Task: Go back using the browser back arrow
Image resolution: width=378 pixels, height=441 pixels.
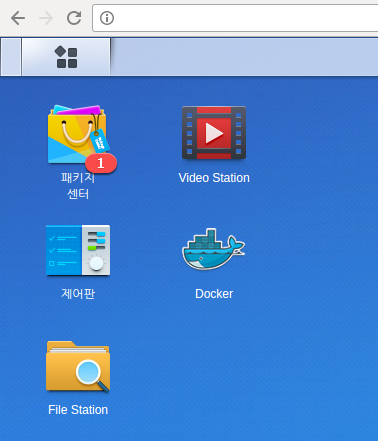Action: click(18, 18)
